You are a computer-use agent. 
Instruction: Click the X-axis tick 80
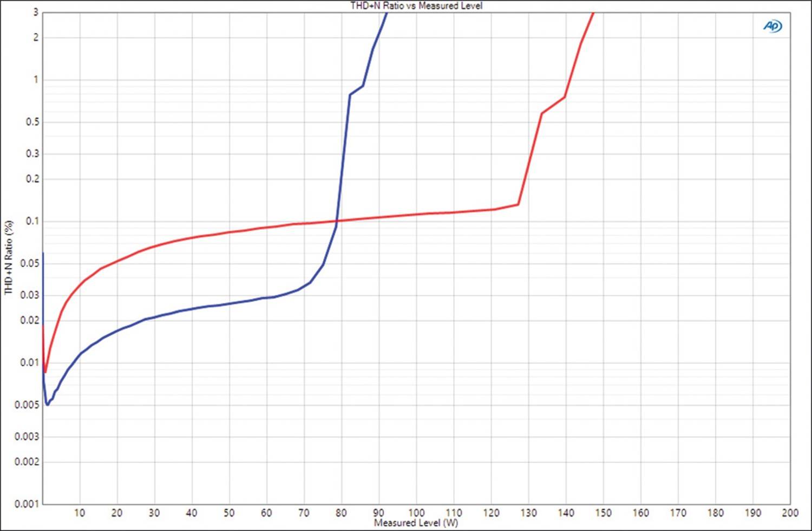point(341,513)
